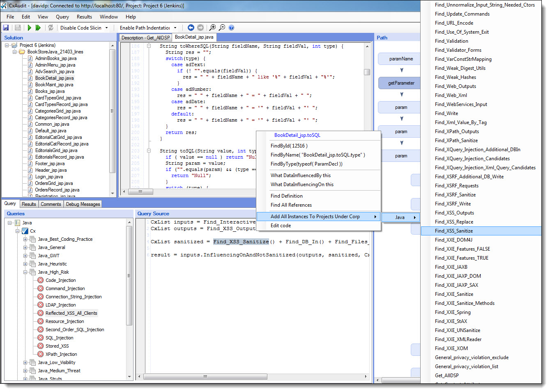Image resolution: width=550 pixels, height=392 pixels.
Task: Open OrdersGrid_jsp.java in Solution tree
Action: tap(54, 183)
